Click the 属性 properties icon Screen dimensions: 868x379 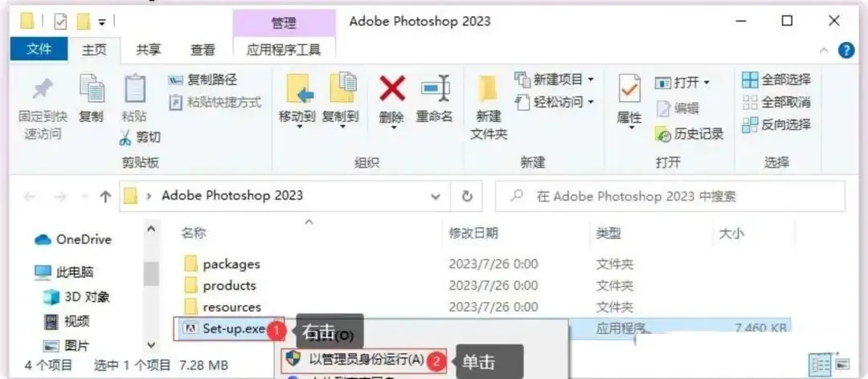(629, 88)
